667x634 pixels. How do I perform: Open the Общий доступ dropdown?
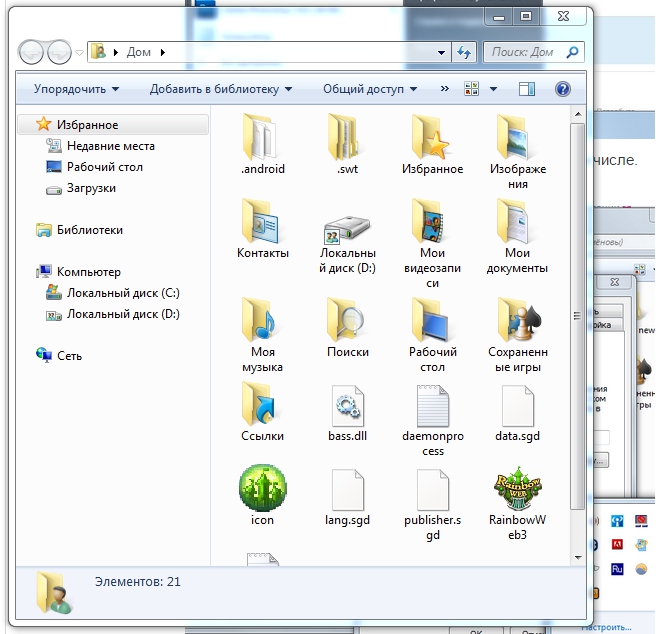pos(370,89)
